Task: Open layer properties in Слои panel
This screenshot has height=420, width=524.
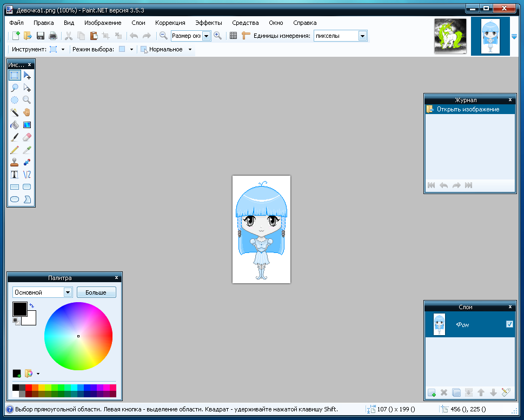Action: tap(506, 392)
